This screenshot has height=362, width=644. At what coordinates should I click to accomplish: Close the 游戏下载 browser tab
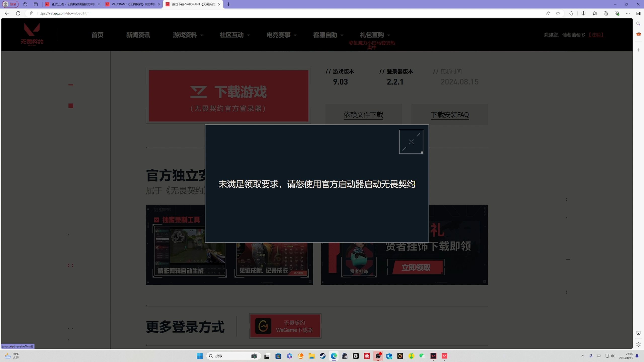point(219,4)
